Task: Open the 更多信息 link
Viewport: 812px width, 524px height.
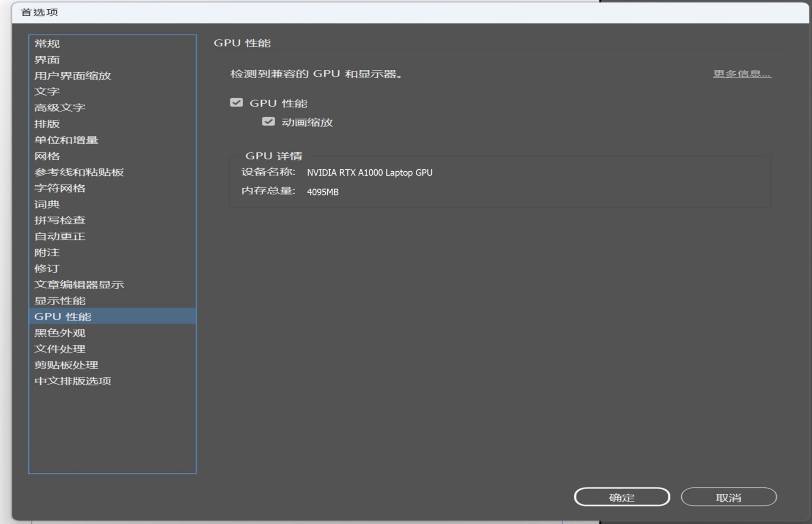Action: coord(742,74)
